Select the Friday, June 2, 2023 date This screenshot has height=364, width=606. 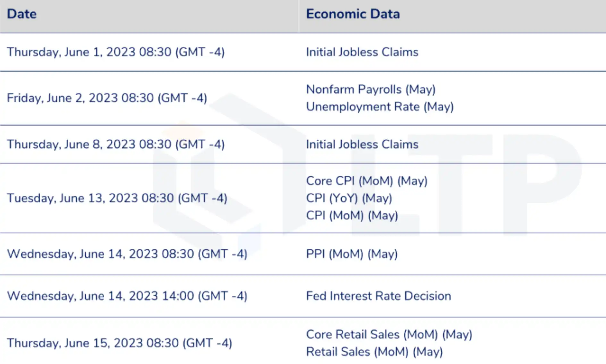[x=107, y=98]
